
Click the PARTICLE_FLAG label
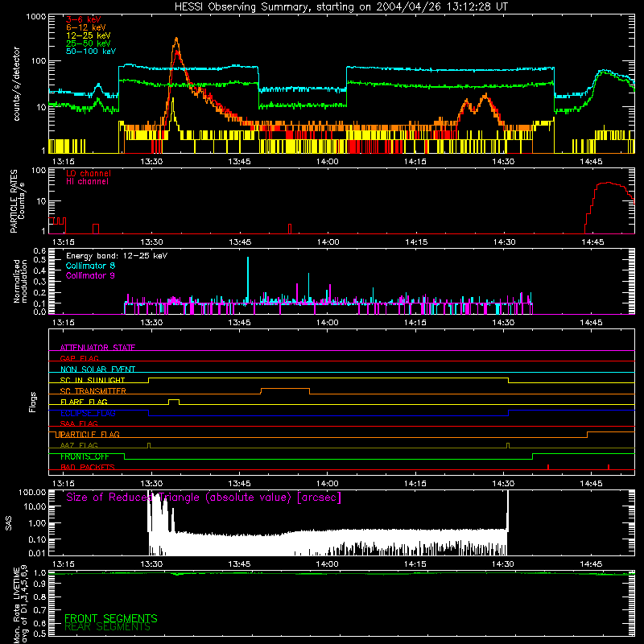tap(89, 434)
